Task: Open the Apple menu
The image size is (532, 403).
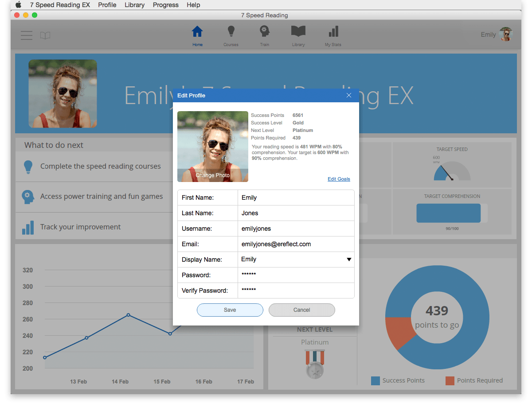Action: click(x=18, y=5)
